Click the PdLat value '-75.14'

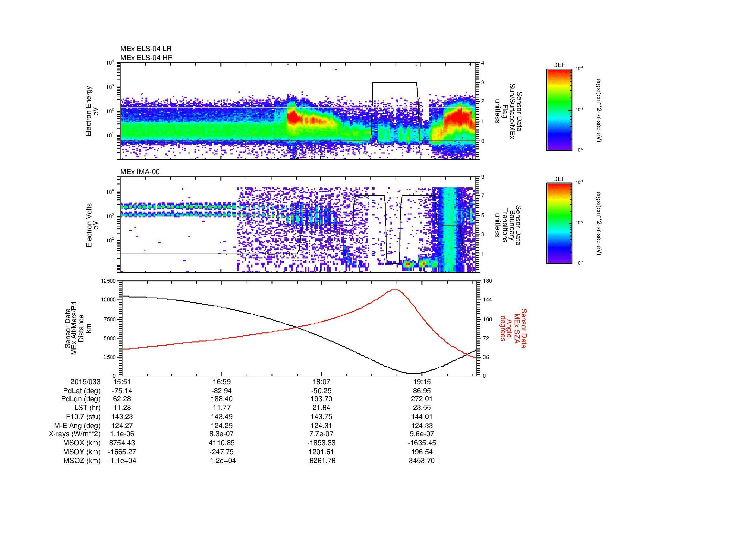[x=122, y=391]
